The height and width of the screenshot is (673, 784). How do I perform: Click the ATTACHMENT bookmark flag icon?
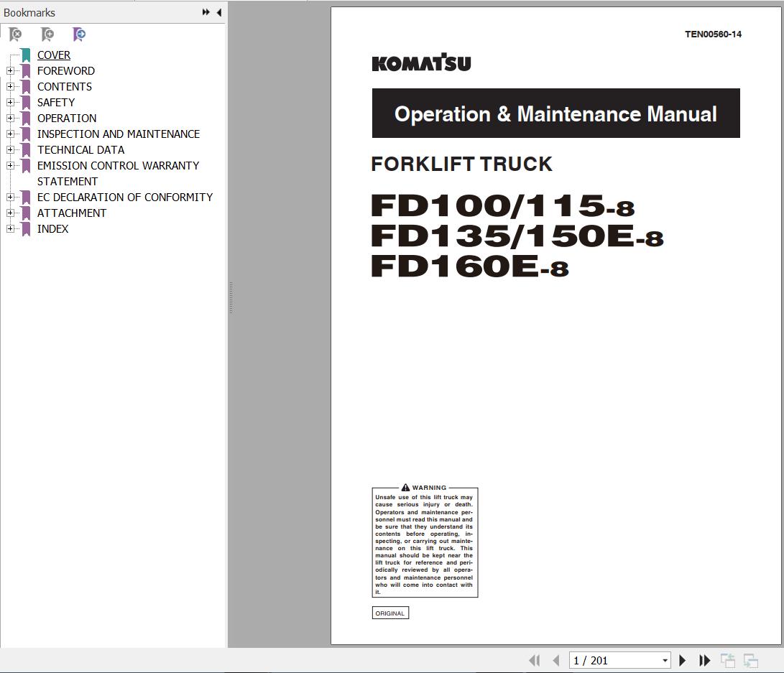click(26, 213)
